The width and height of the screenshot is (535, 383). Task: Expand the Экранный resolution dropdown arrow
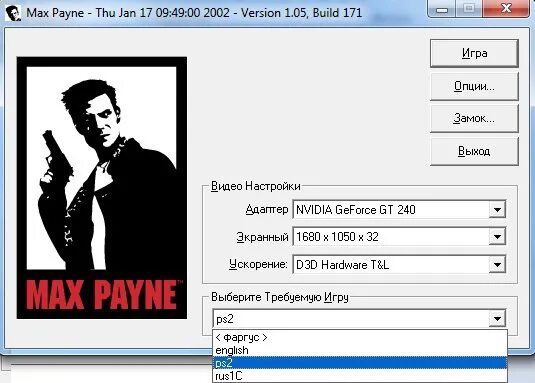(x=497, y=237)
